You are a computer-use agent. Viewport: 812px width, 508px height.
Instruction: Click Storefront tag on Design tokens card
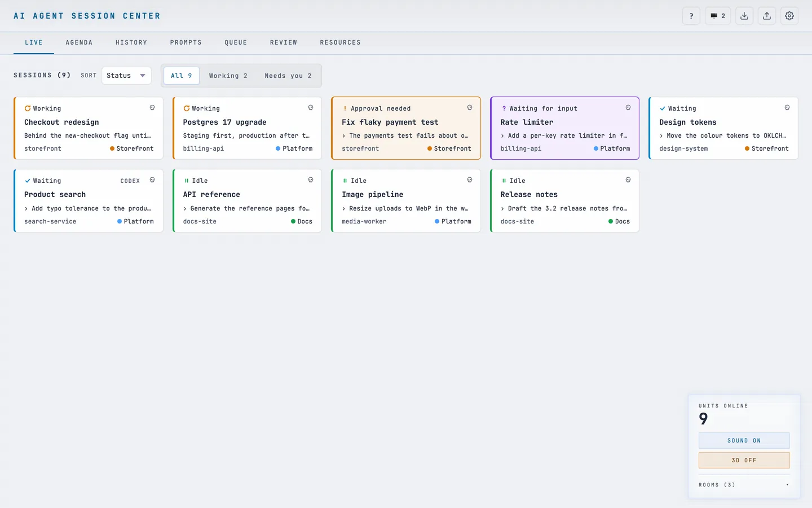[767, 148]
